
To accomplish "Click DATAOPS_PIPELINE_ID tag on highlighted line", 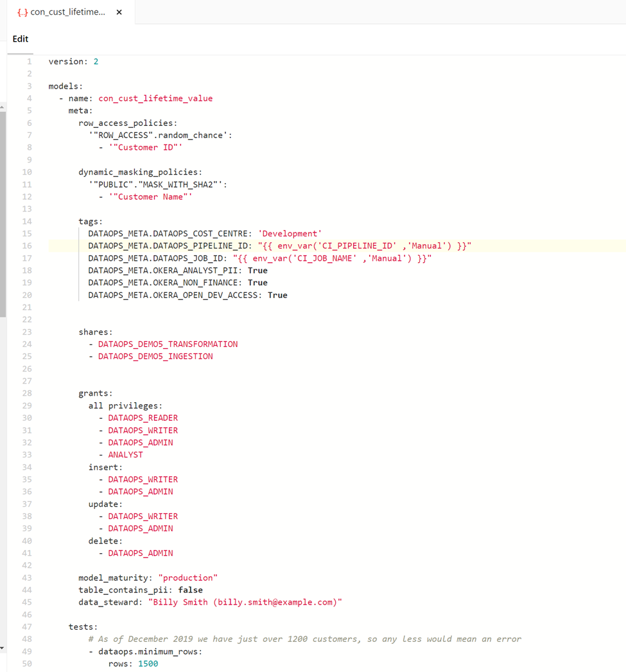I will 170,246.
